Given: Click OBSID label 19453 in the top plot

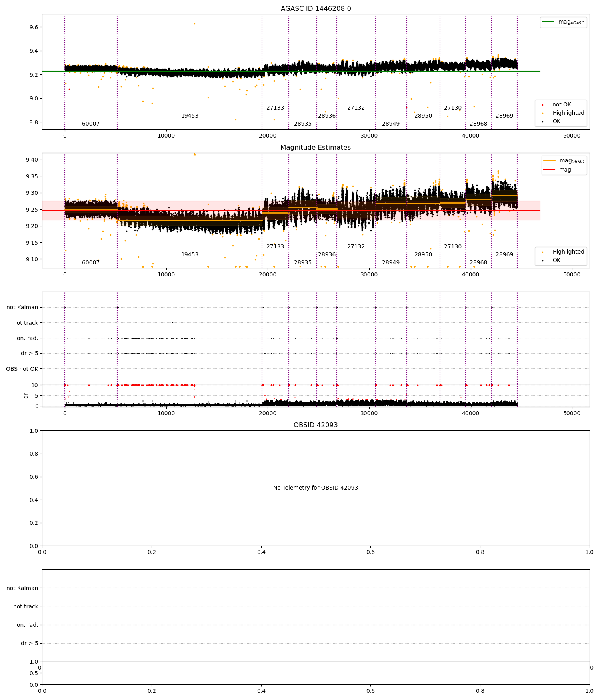Looking at the screenshot, I should pos(190,116).
